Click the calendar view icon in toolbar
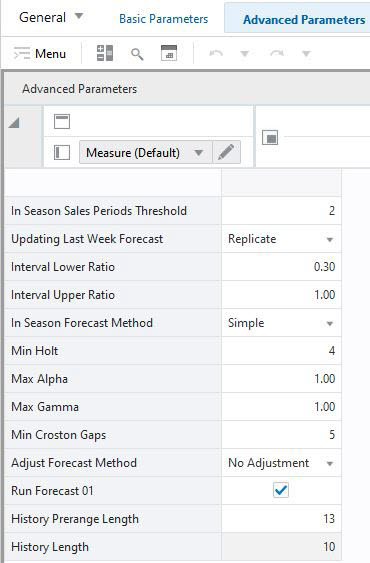Screen dimensions: 370x563 pos(169,53)
